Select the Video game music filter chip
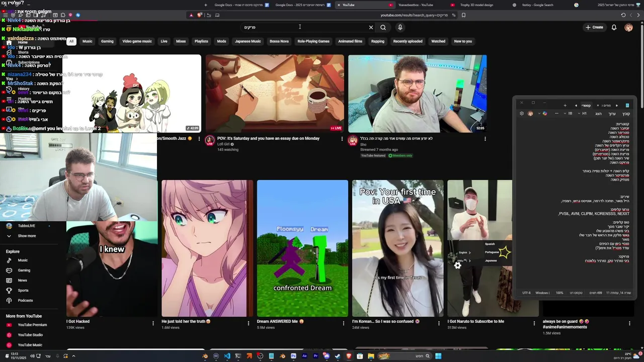 coord(137,41)
